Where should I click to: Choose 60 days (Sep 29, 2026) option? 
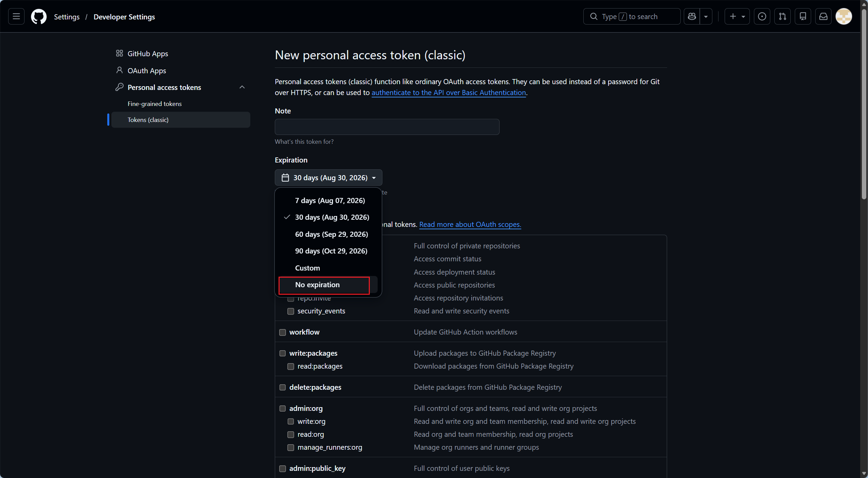coord(328,234)
